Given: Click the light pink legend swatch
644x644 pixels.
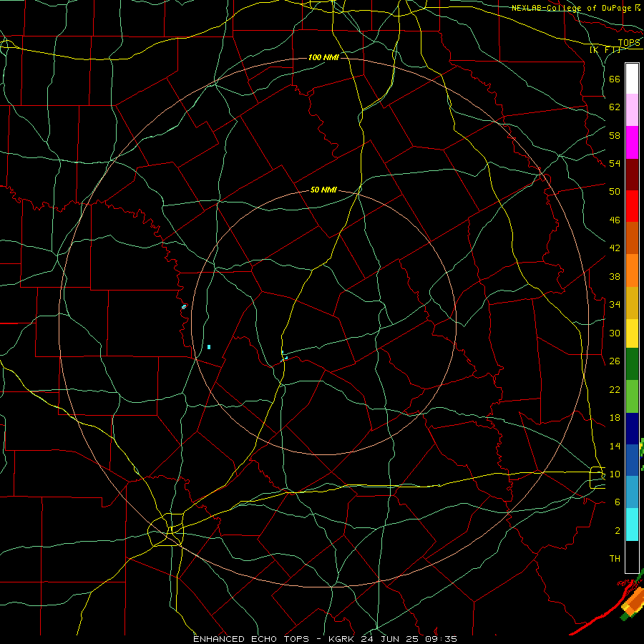Looking at the screenshot, I should (x=632, y=110).
